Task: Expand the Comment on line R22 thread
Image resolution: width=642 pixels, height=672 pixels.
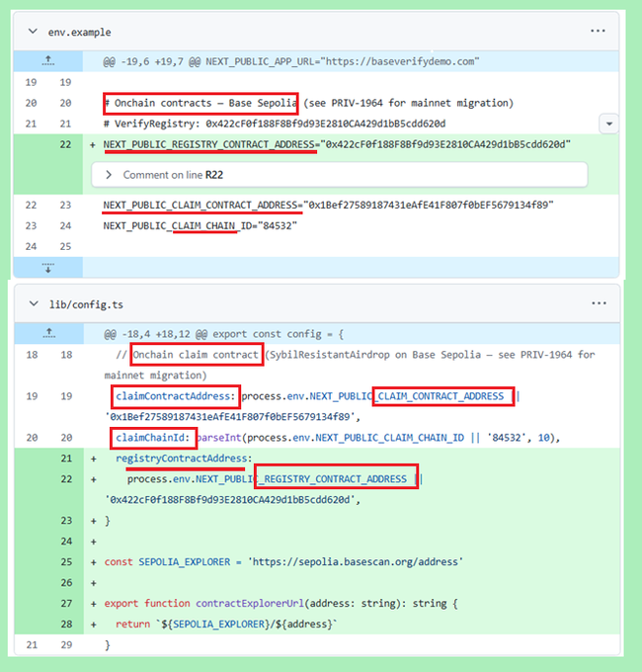Action: [x=109, y=175]
